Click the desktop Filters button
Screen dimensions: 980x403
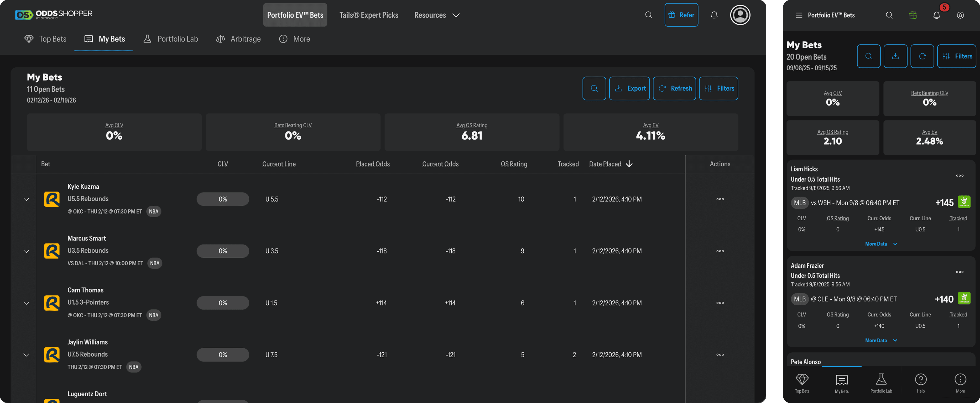718,88
